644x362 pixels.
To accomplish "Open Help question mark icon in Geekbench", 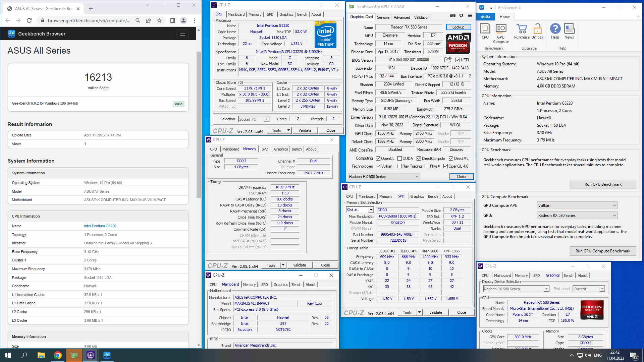I will pyautogui.click(x=555, y=32).
